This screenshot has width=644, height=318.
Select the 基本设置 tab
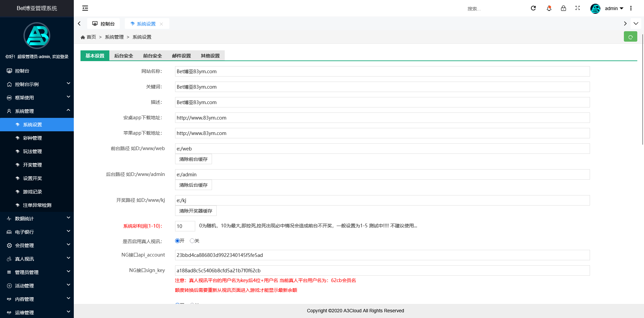click(95, 56)
